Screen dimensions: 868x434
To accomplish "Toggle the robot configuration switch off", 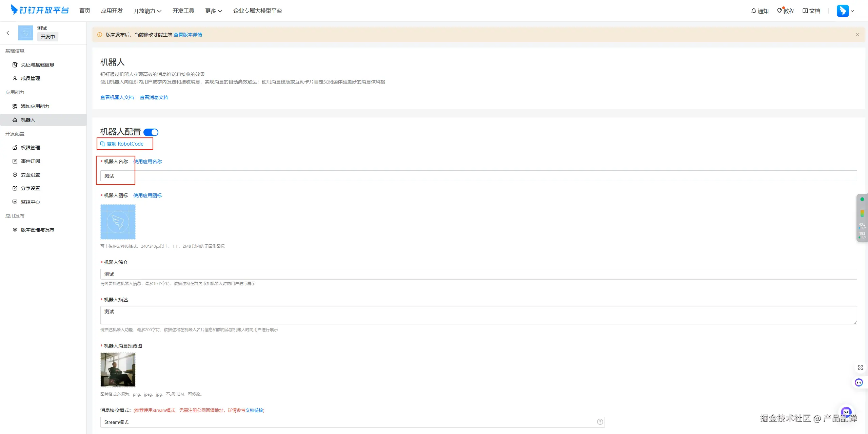I will click(x=151, y=132).
